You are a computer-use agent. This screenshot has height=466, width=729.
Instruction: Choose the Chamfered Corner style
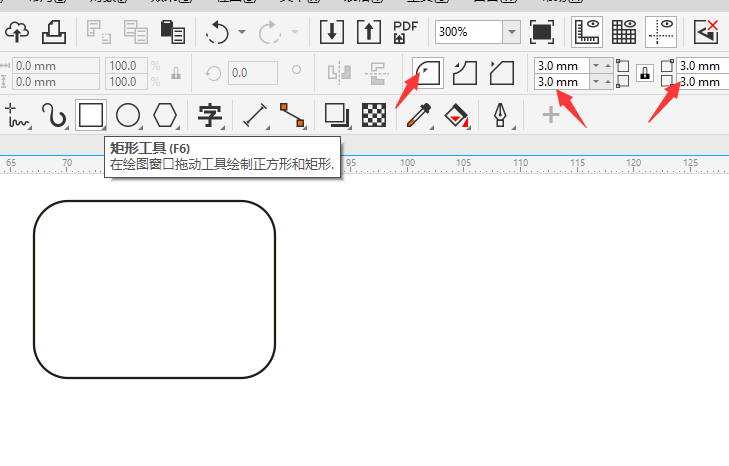(x=502, y=73)
